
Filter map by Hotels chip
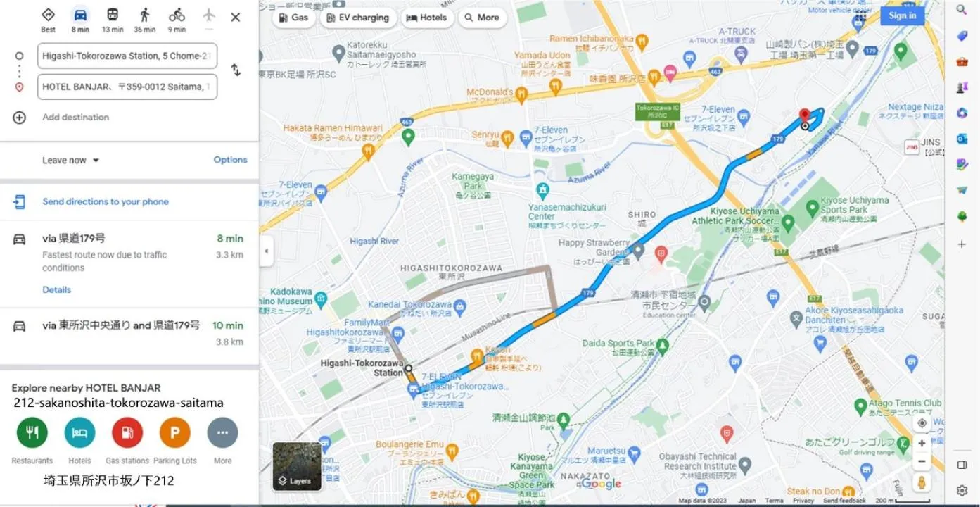tap(426, 18)
